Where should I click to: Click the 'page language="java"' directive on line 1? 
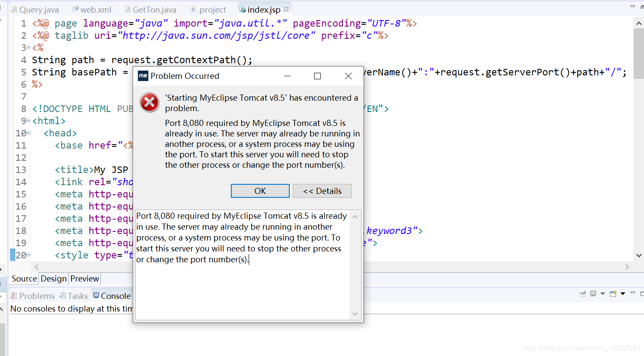pos(111,23)
